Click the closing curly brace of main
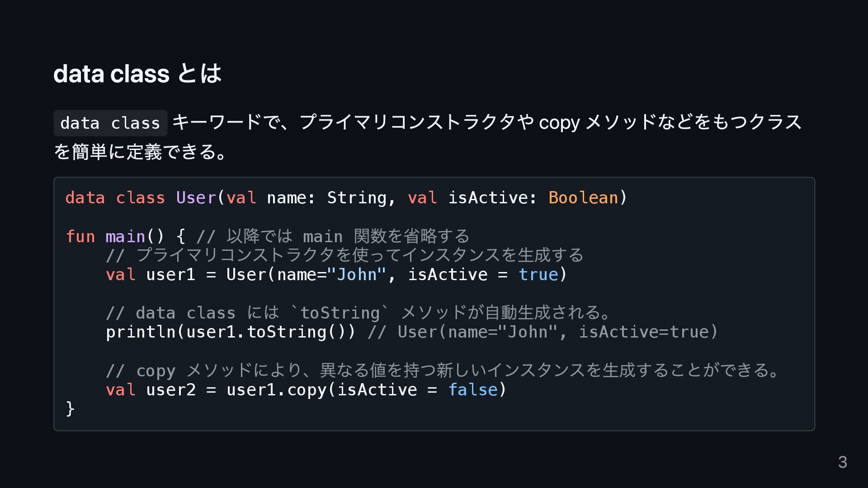Image resolution: width=868 pixels, height=488 pixels. pos(70,408)
